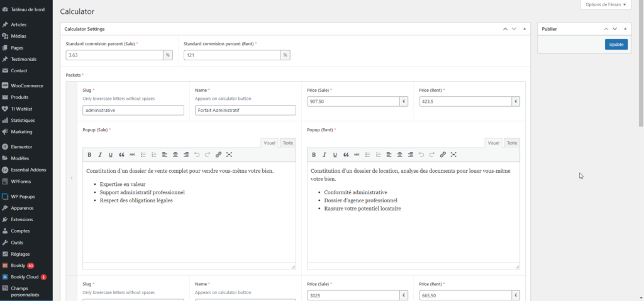Screen dimensions: 644x301
Task: Click the Update button
Action: (616, 45)
